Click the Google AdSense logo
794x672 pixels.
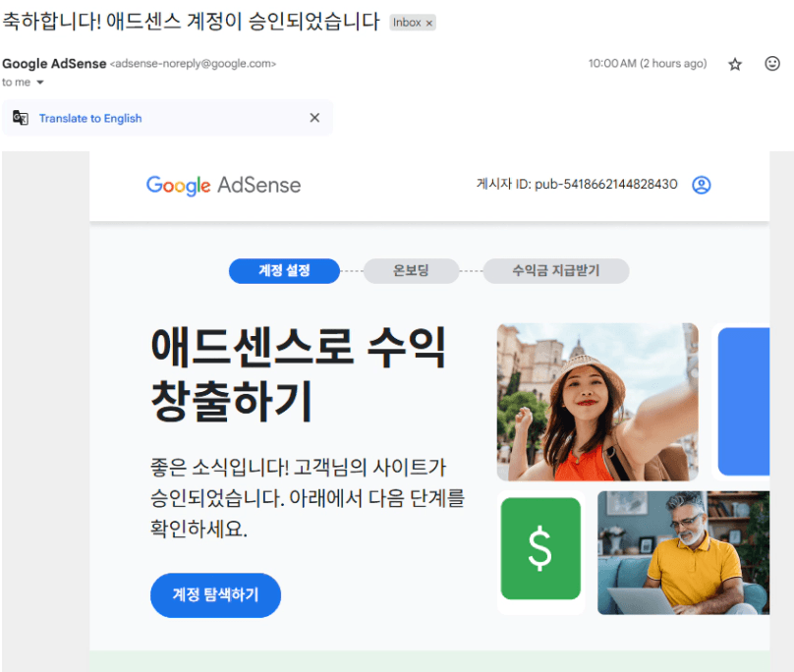point(223,186)
